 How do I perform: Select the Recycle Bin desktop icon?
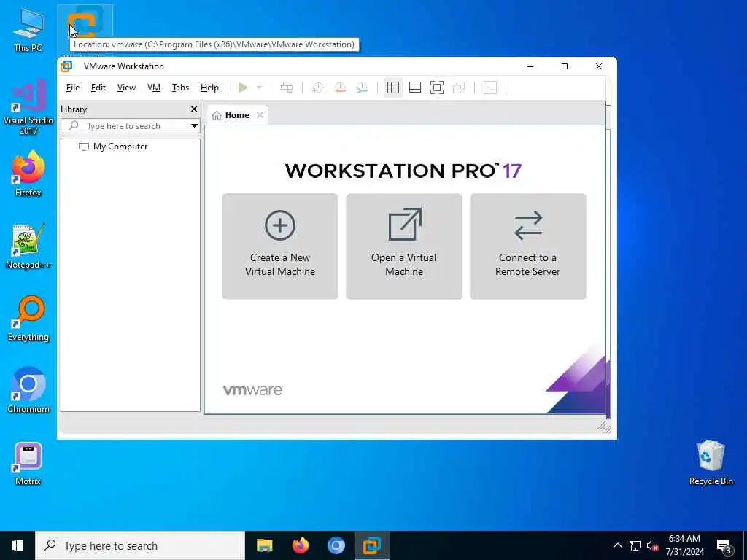(711, 462)
